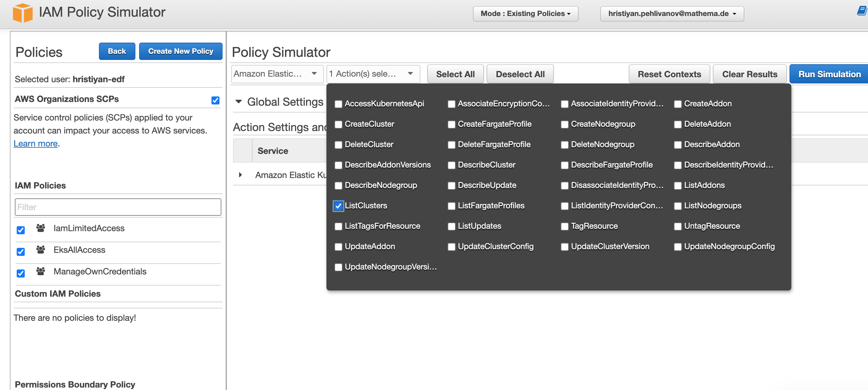Click the Run Simulation button
This screenshot has height=390, width=868.
(x=828, y=74)
